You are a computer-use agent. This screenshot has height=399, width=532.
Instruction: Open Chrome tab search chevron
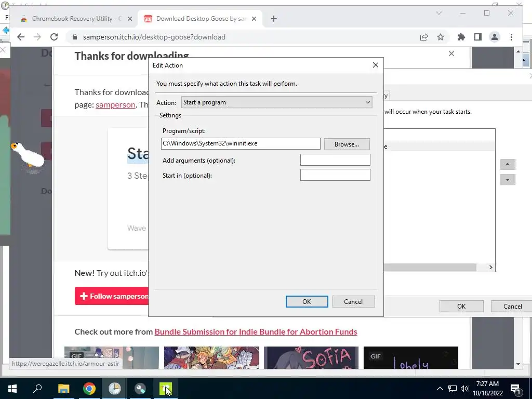(x=438, y=13)
